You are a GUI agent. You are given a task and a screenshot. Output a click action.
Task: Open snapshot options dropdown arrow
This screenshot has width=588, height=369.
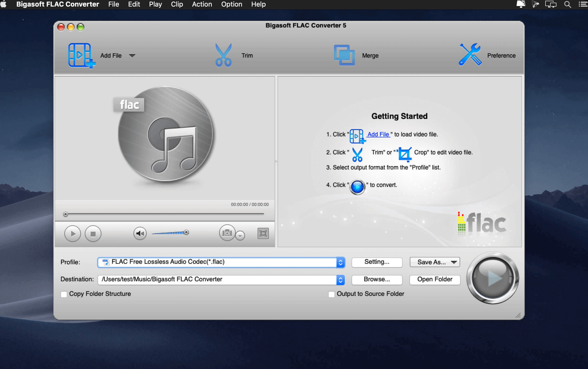pos(240,235)
